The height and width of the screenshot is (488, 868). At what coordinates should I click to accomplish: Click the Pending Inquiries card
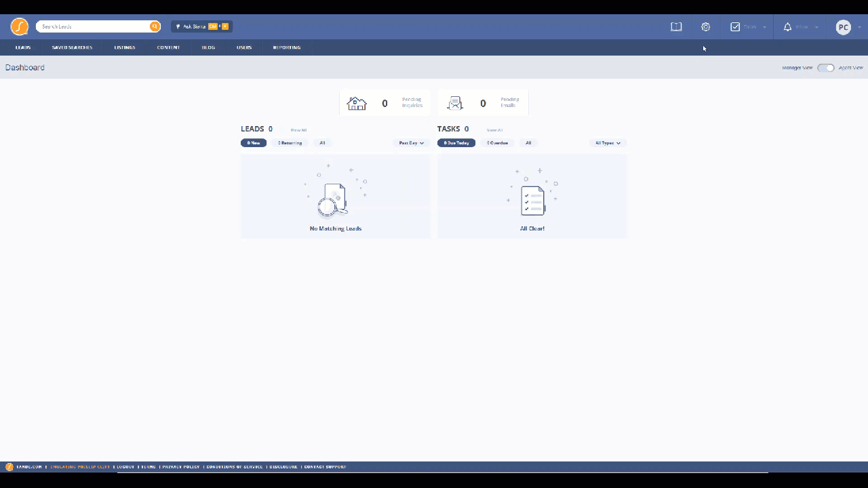pyautogui.click(x=384, y=103)
